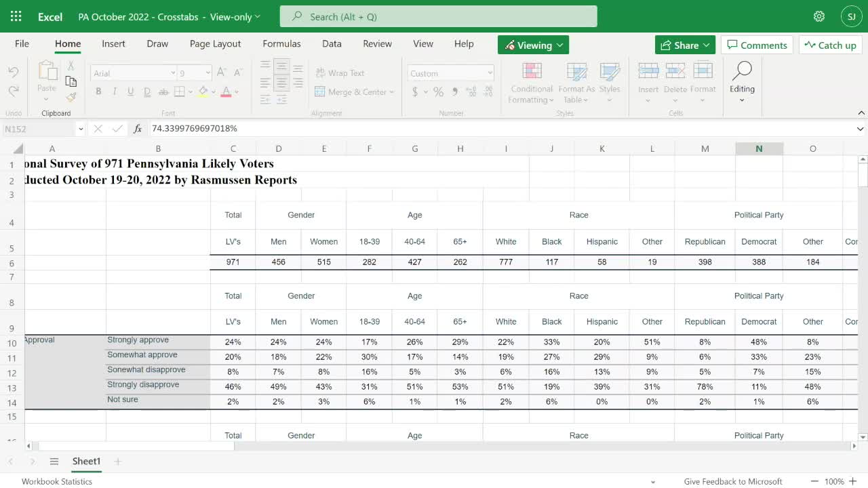Open the Viewing mode dropdown

[533, 45]
